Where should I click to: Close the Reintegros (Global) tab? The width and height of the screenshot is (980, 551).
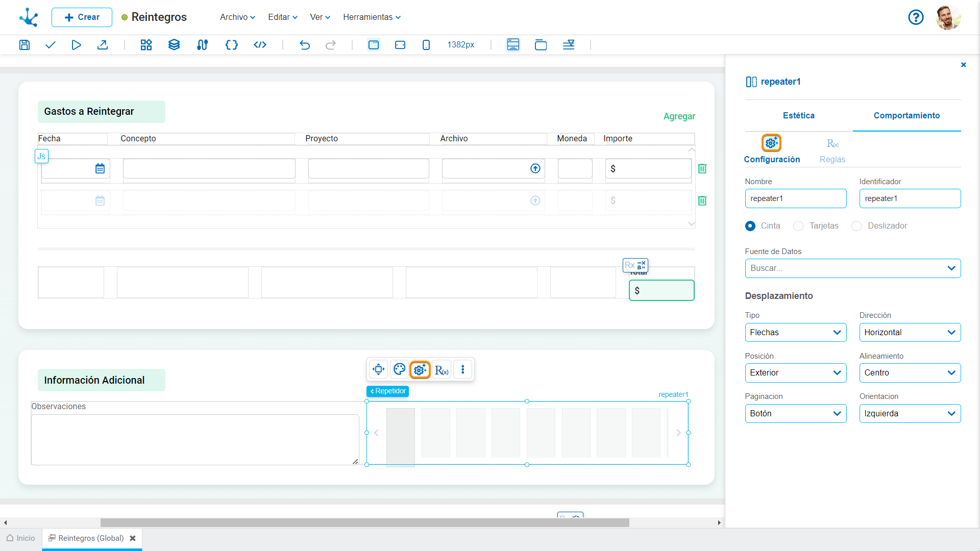[x=133, y=538]
